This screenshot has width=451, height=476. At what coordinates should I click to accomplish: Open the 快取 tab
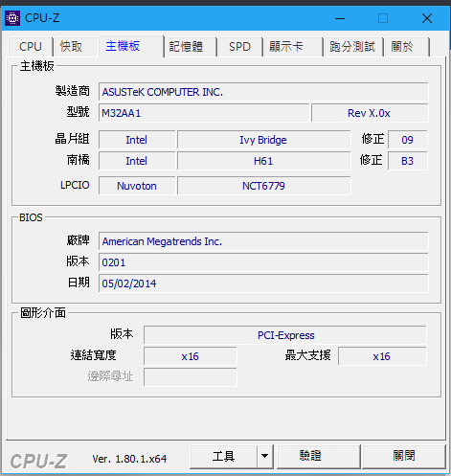(x=76, y=47)
